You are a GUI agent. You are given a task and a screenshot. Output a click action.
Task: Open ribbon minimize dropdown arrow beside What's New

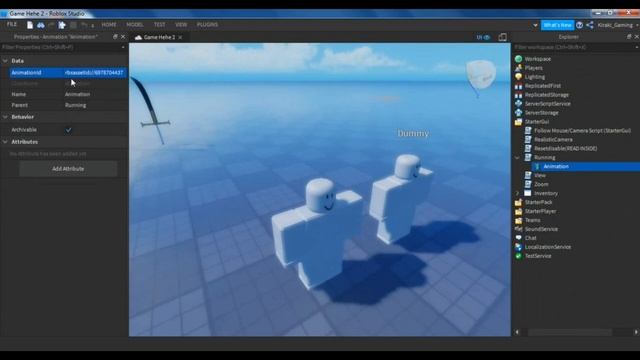(535, 25)
